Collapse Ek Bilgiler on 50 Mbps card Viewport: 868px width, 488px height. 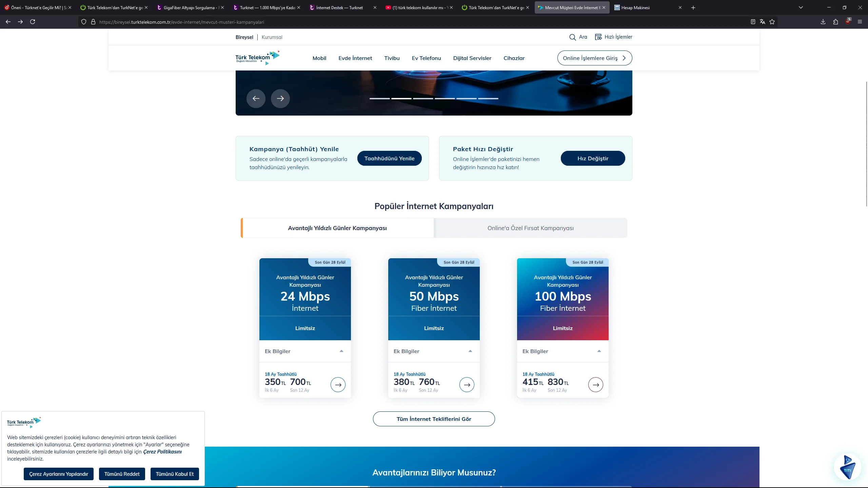[x=470, y=351]
